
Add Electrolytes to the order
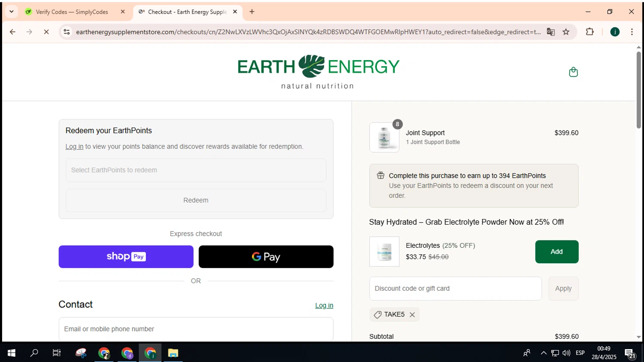(x=556, y=252)
